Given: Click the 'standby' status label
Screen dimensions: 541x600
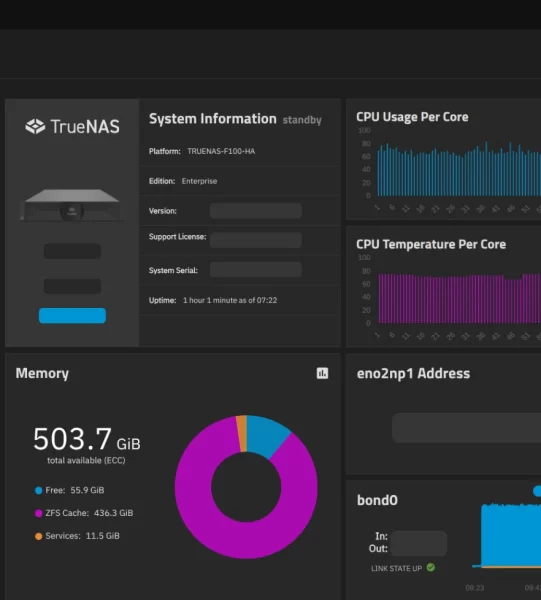Looking at the screenshot, I should pyautogui.click(x=302, y=120).
